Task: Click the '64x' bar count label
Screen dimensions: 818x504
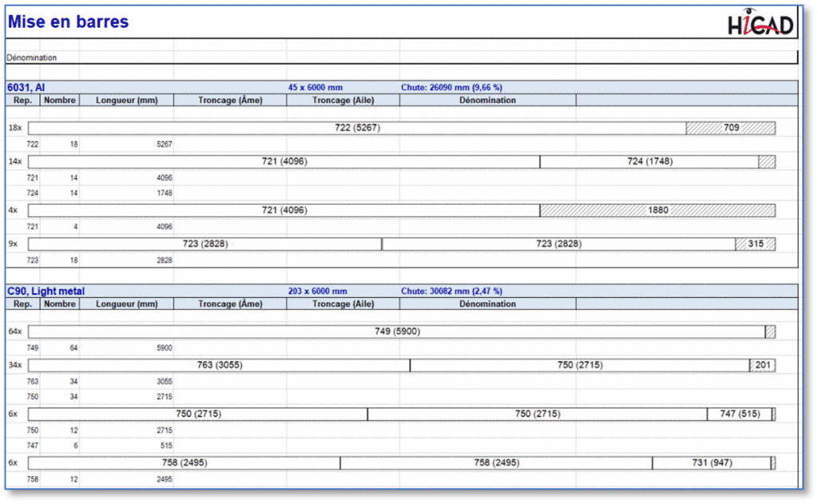Action: point(15,331)
